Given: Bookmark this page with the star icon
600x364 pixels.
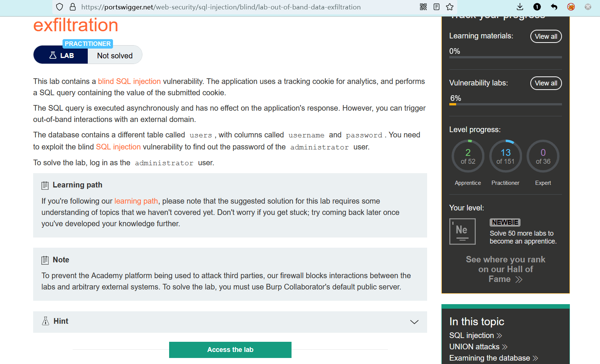Looking at the screenshot, I should pos(450,7).
